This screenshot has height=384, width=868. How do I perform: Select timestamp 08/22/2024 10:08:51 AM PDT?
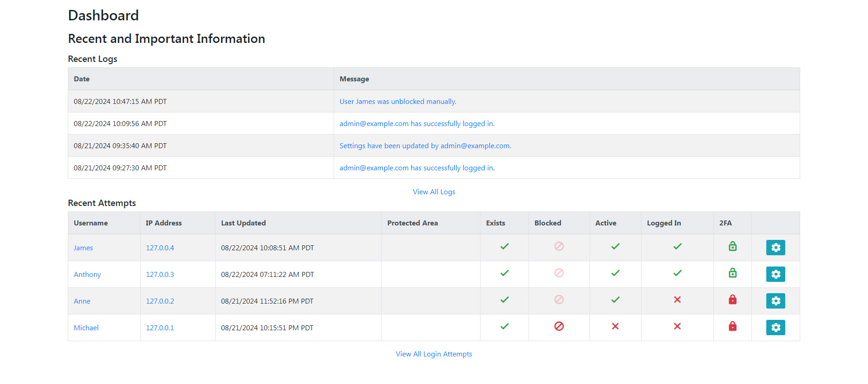pos(267,248)
